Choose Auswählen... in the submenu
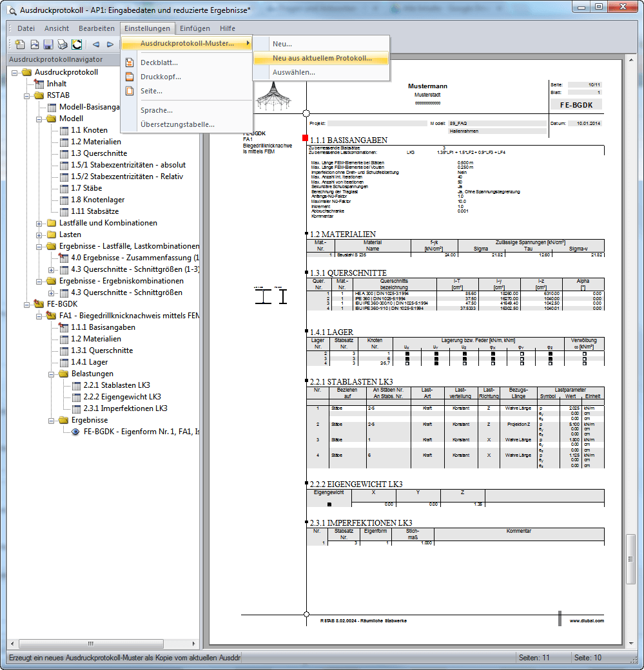The width and height of the screenshot is (644, 670). click(321, 72)
